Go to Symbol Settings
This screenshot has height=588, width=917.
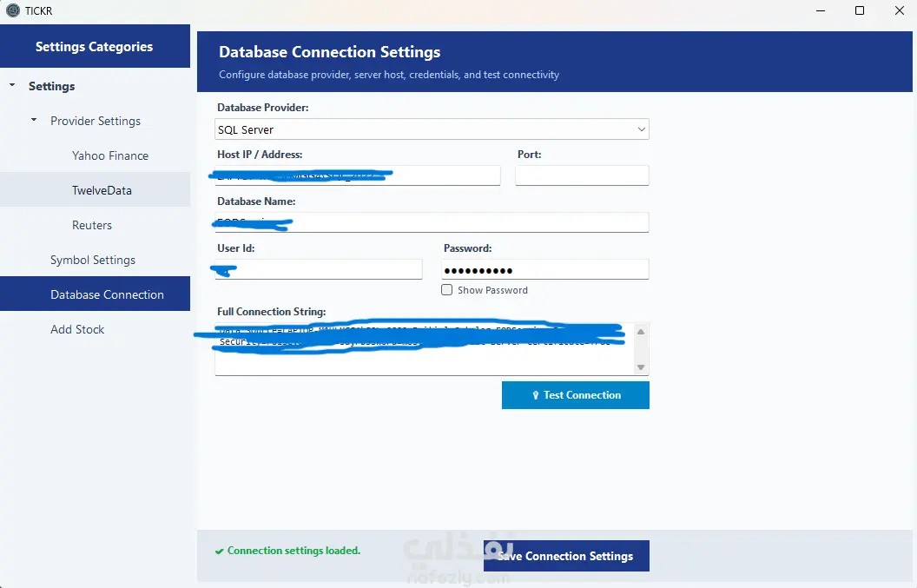(92, 260)
